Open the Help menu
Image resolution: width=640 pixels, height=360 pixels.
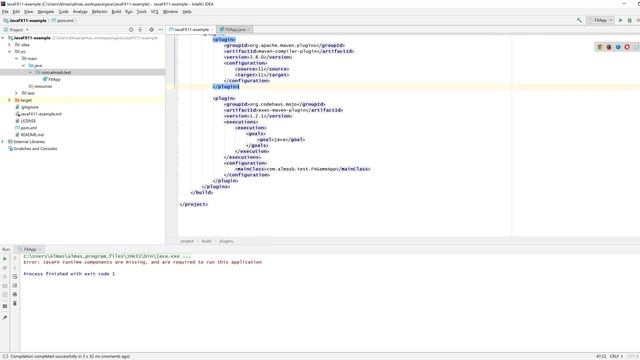(x=187, y=12)
